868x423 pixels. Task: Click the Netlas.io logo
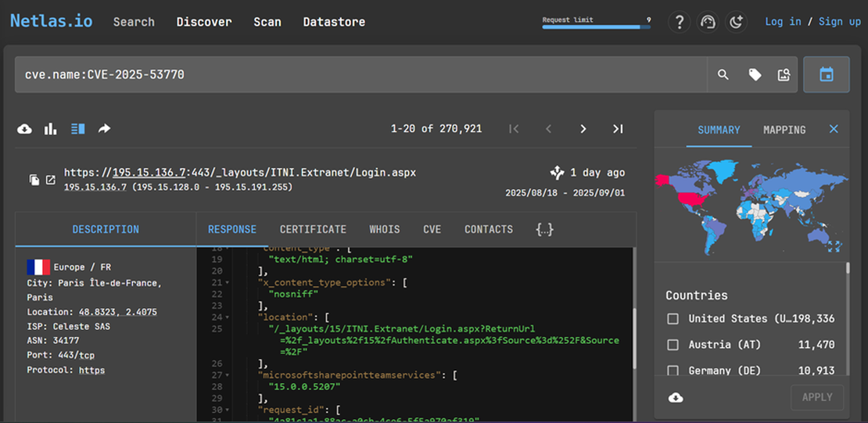point(52,22)
